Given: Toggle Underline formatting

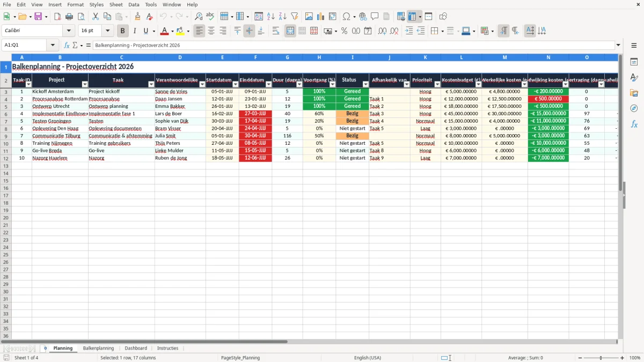Looking at the screenshot, I should pyautogui.click(x=146, y=31).
